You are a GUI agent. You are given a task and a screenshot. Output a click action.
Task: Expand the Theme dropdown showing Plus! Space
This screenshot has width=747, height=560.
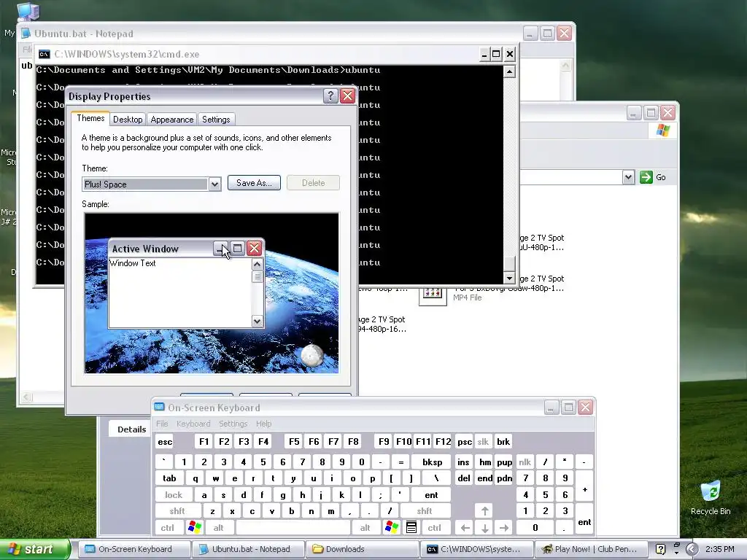[215, 184]
